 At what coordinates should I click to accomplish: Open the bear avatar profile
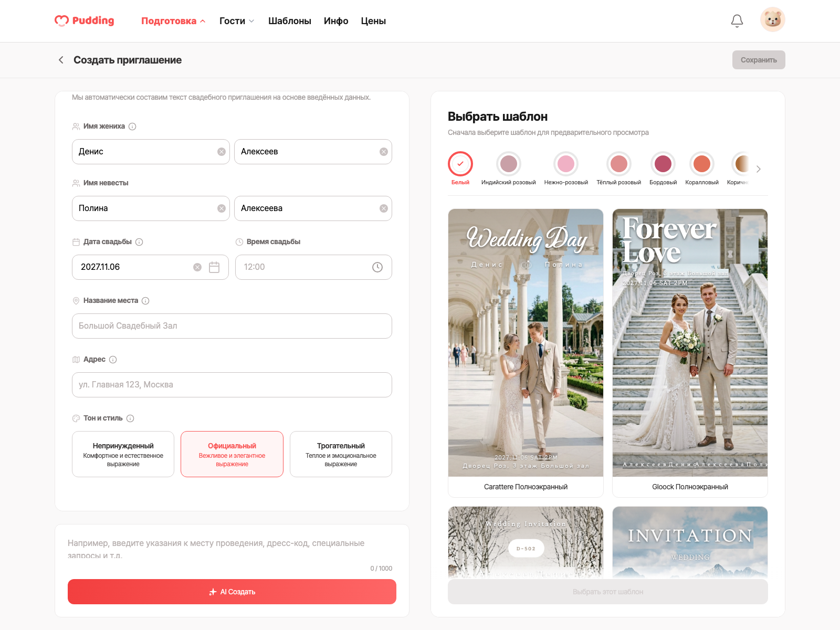pos(773,19)
